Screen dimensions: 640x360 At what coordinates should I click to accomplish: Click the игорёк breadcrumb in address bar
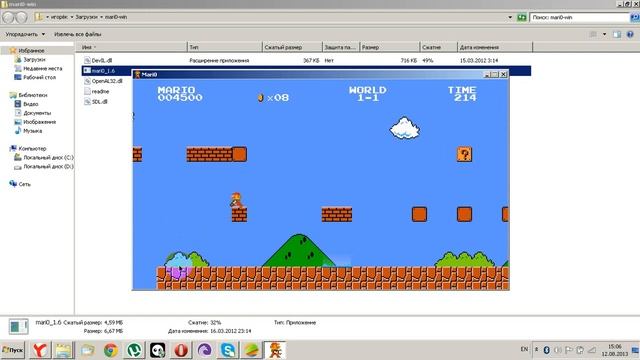coord(59,17)
